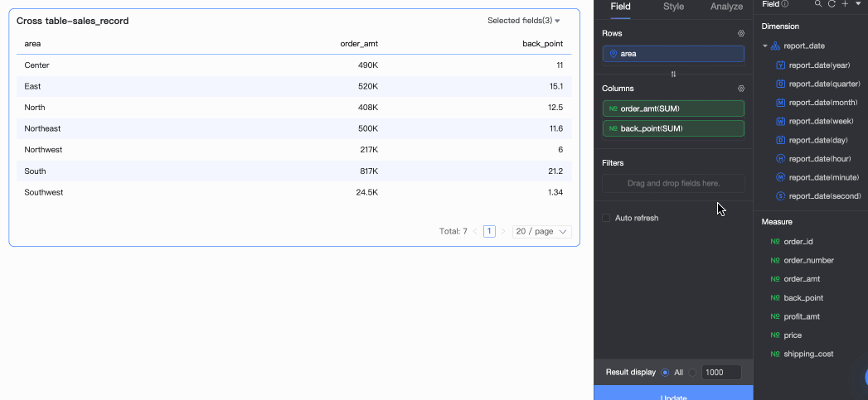Image resolution: width=868 pixels, height=400 pixels.
Task: Select the report_date(day) calendar icon
Action: (x=780, y=140)
